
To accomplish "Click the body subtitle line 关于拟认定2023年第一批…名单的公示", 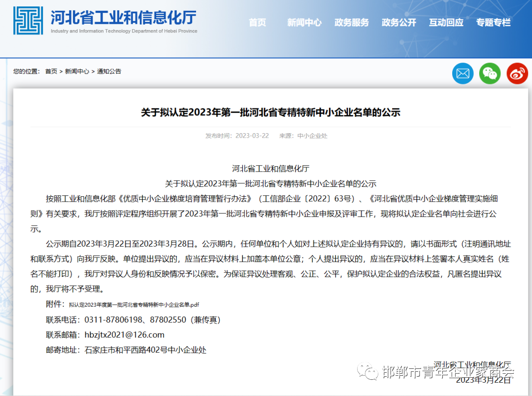I will (270, 184).
